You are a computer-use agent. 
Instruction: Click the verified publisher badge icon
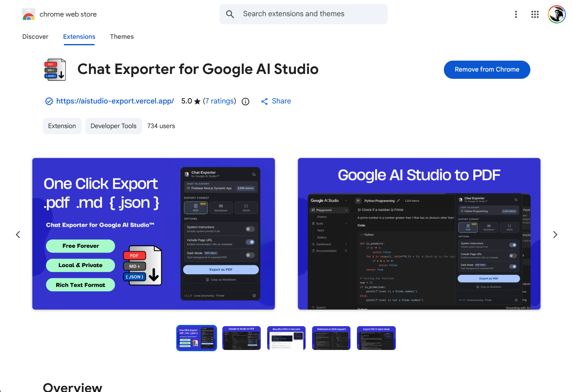[49, 101]
